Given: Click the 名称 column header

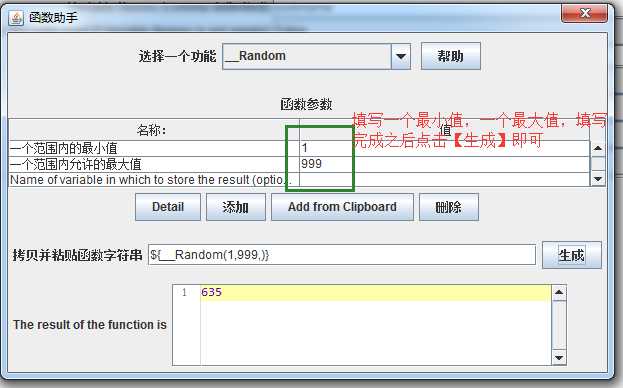Looking at the screenshot, I should pyautogui.click(x=154, y=130).
